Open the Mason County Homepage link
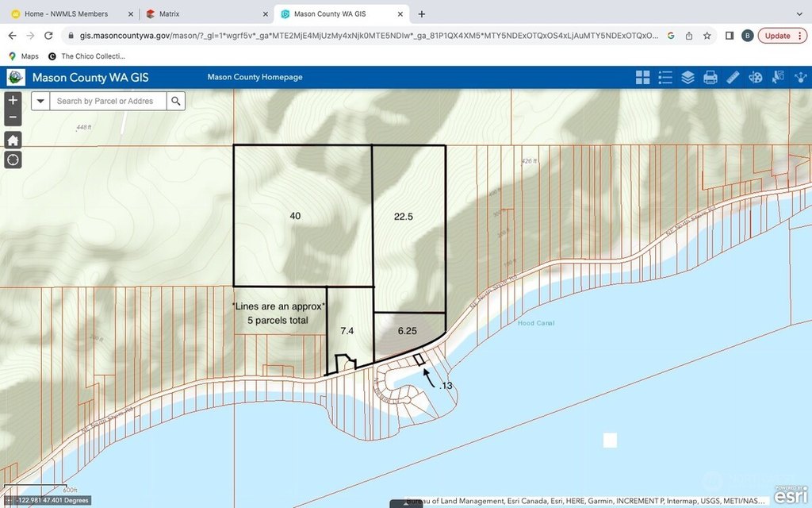The image size is (812, 508). tap(255, 77)
